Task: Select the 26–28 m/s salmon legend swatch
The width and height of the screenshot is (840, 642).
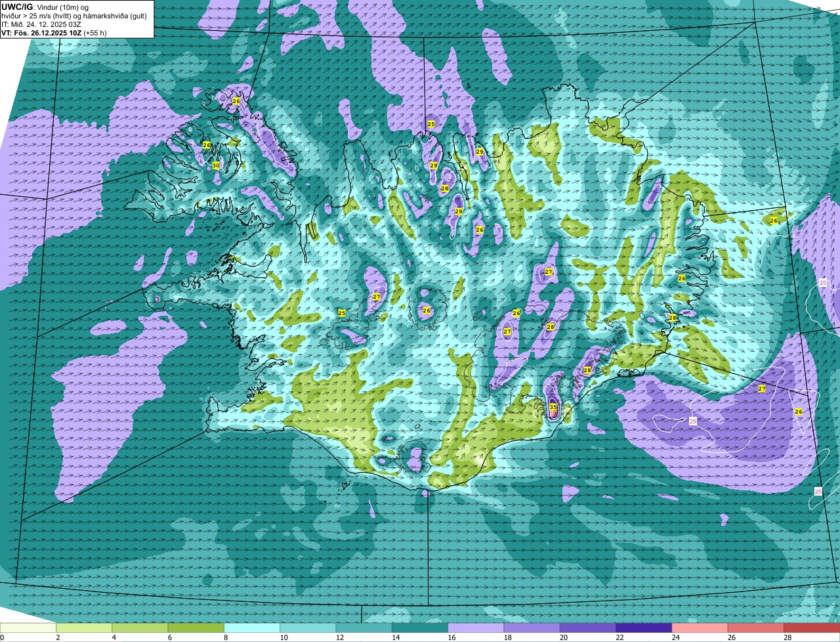Action: tap(756, 628)
